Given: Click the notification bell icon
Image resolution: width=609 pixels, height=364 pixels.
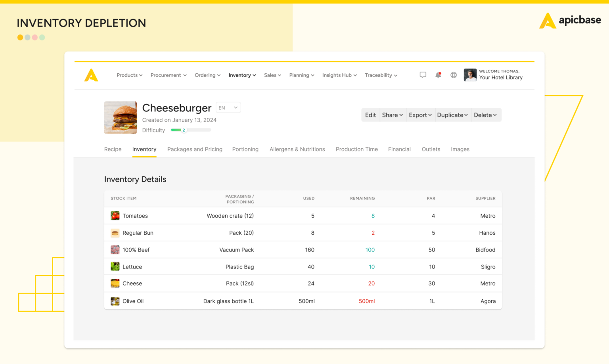Looking at the screenshot, I should 438,75.
